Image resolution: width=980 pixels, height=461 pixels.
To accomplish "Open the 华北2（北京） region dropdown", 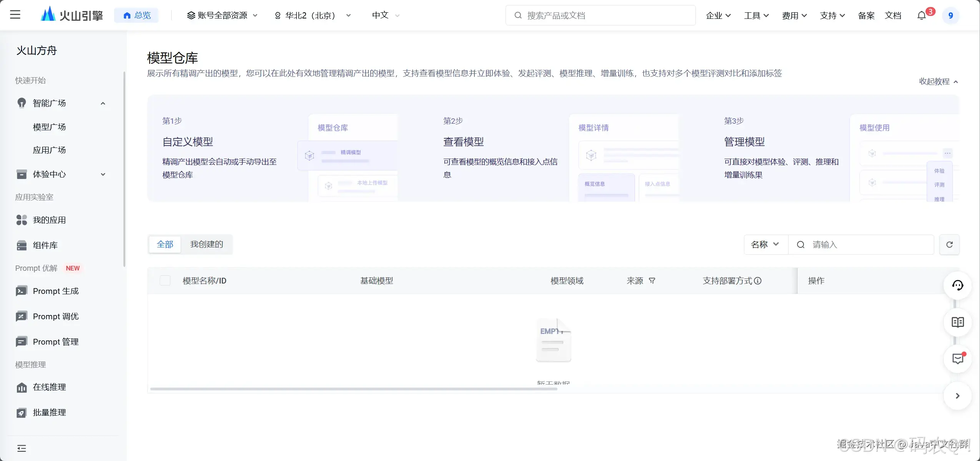I will click(312, 15).
